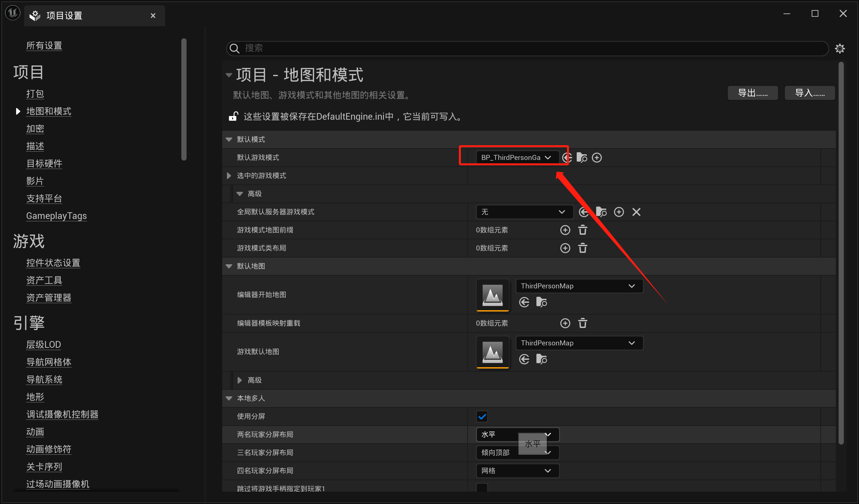Select GameplayTags in the sidebar

tap(56, 216)
